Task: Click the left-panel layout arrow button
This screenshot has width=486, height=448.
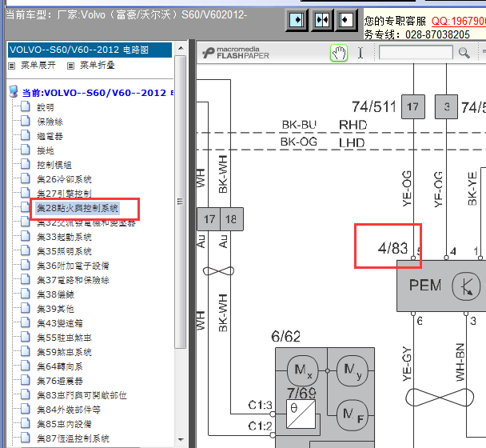Action: [297, 20]
